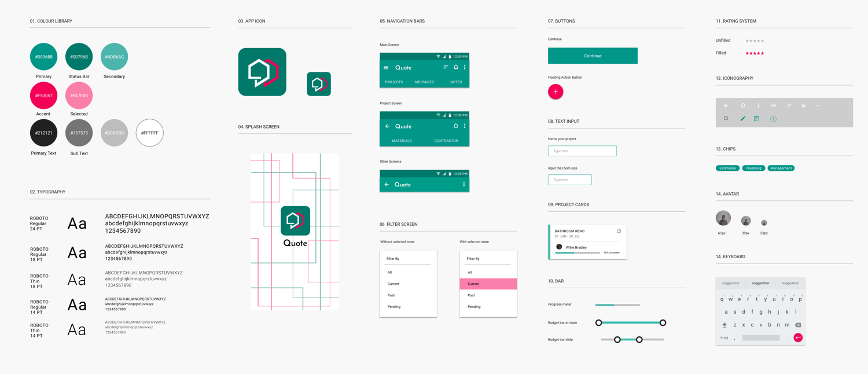Select the Pending filter option

[393, 306]
